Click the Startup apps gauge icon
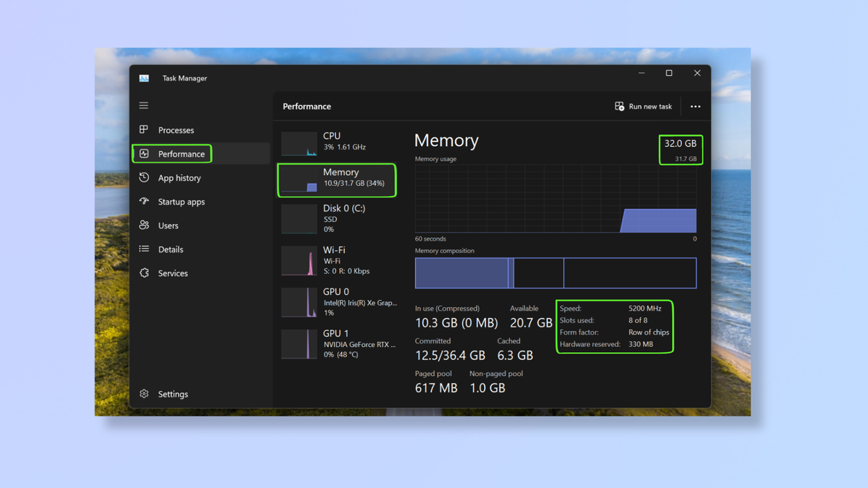This screenshot has height=488, width=868. coord(144,201)
